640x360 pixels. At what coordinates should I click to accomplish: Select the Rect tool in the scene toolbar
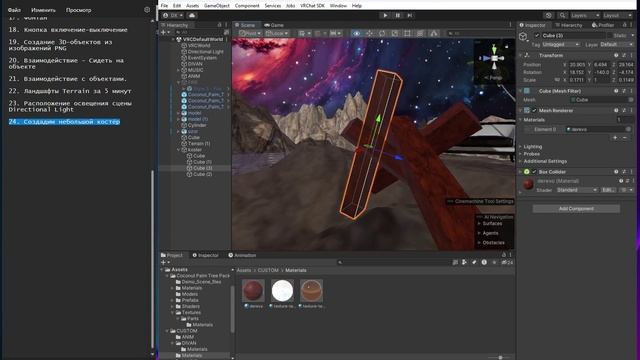tap(407, 33)
